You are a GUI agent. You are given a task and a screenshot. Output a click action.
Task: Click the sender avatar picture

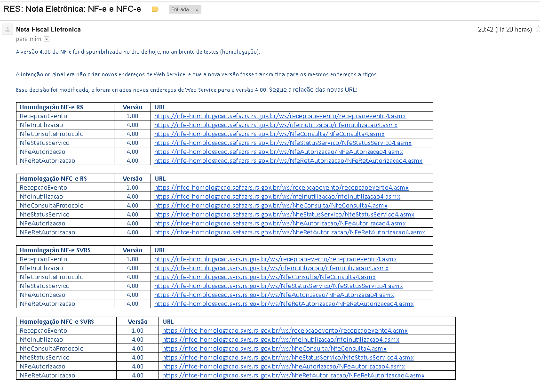click(8, 29)
